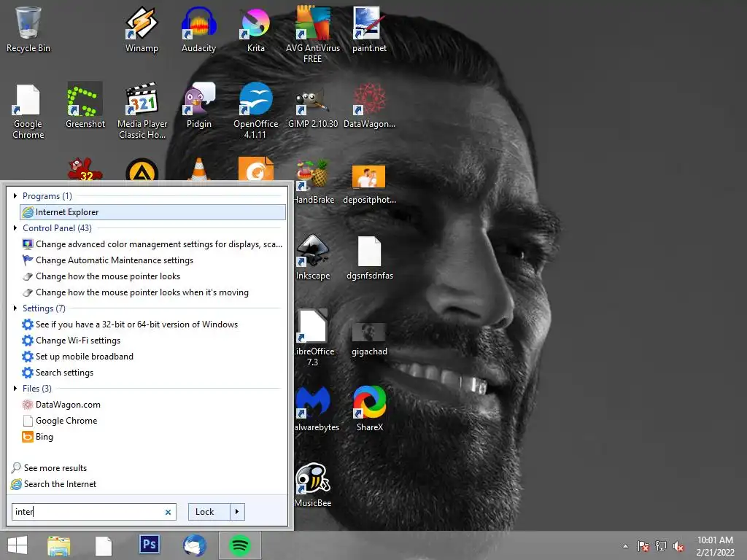The image size is (747, 560).
Task: Open the Recycle Bin desktop icon
Action: coord(28,29)
